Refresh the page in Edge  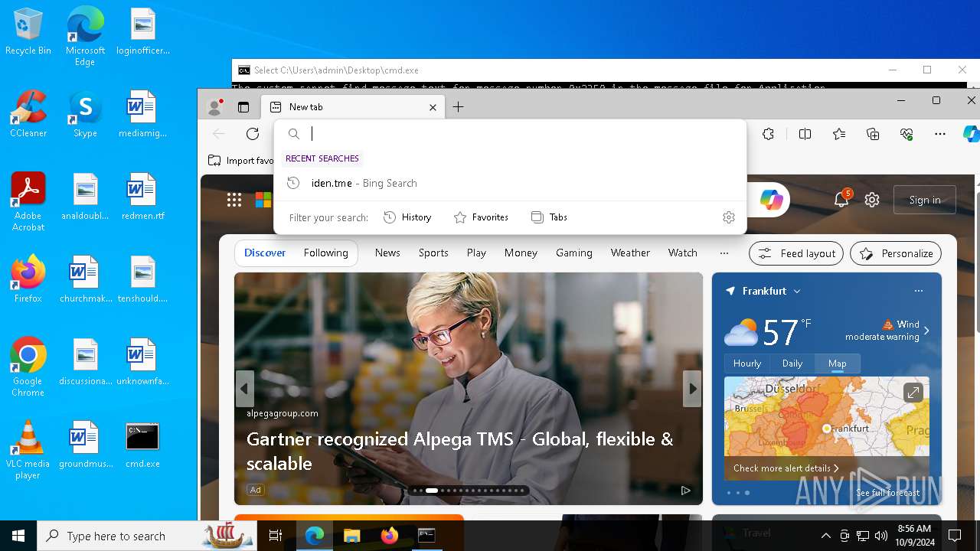coord(253,134)
